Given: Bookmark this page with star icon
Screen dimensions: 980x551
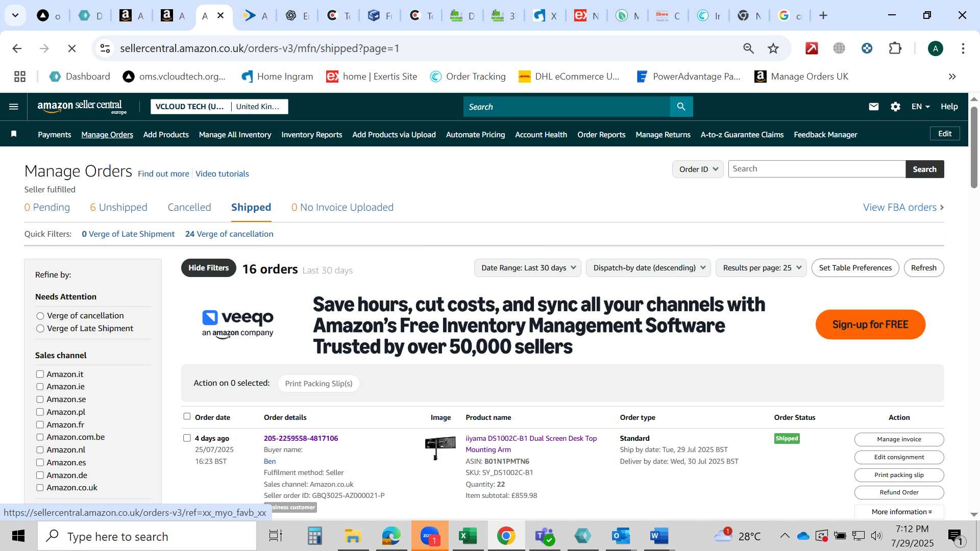Looking at the screenshot, I should pyautogui.click(x=773, y=48).
